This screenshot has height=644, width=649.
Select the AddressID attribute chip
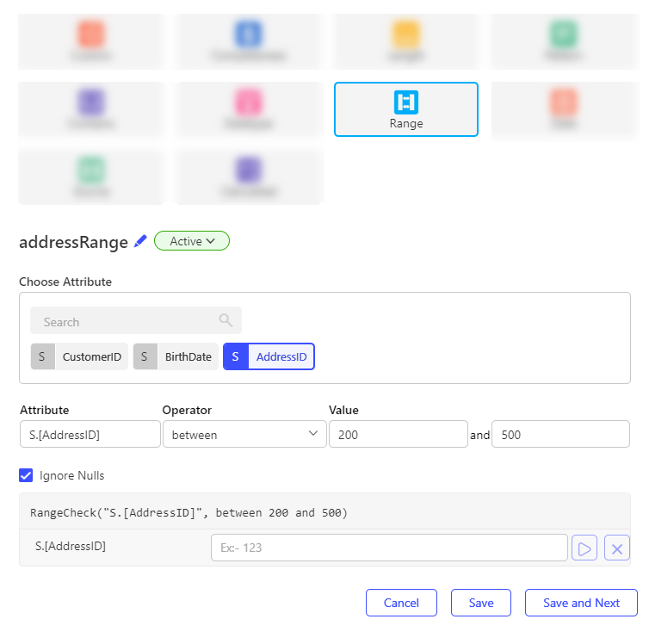point(269,356)
